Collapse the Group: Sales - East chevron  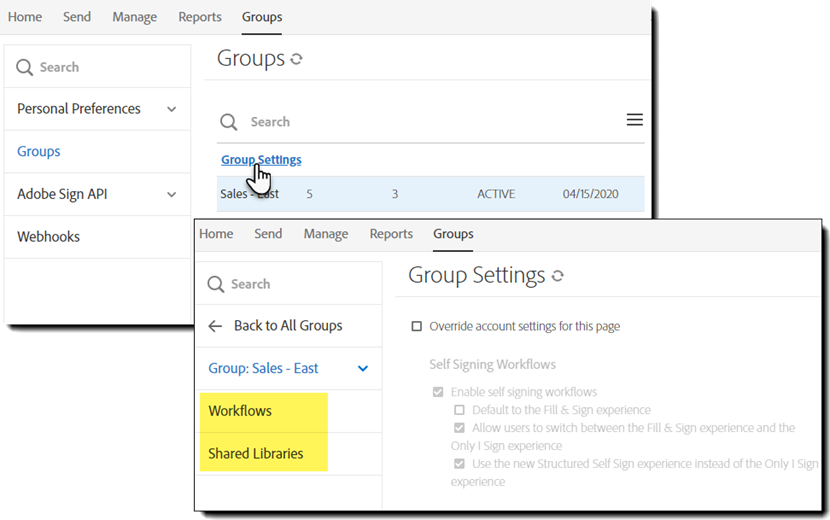pyautogui.click(x=363, y=369)
